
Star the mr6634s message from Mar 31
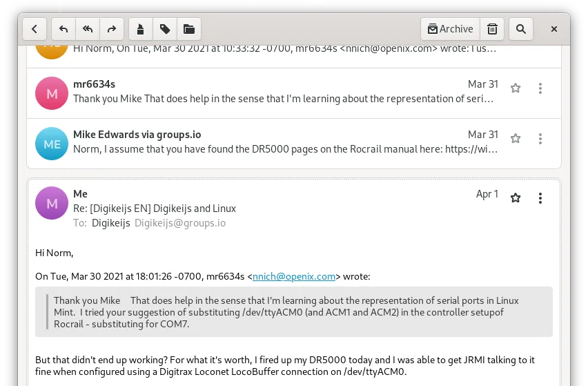point(516,88)
